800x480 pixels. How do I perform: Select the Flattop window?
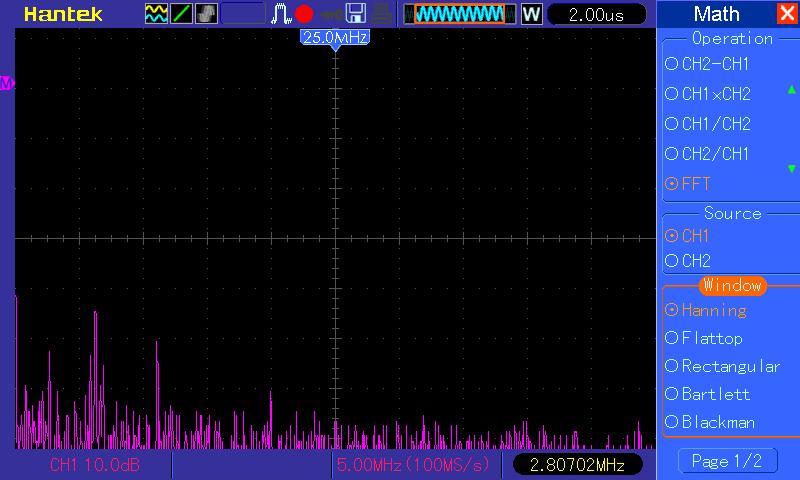(704, 338)
